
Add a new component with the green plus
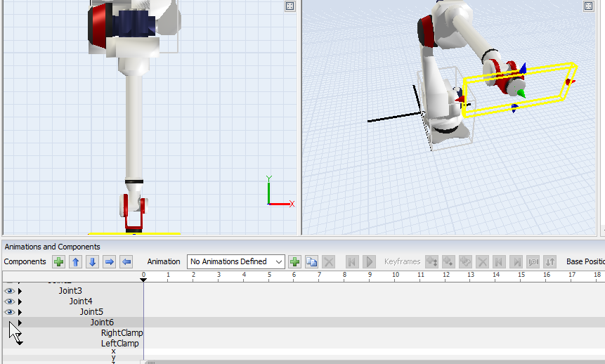pos(59,261)
